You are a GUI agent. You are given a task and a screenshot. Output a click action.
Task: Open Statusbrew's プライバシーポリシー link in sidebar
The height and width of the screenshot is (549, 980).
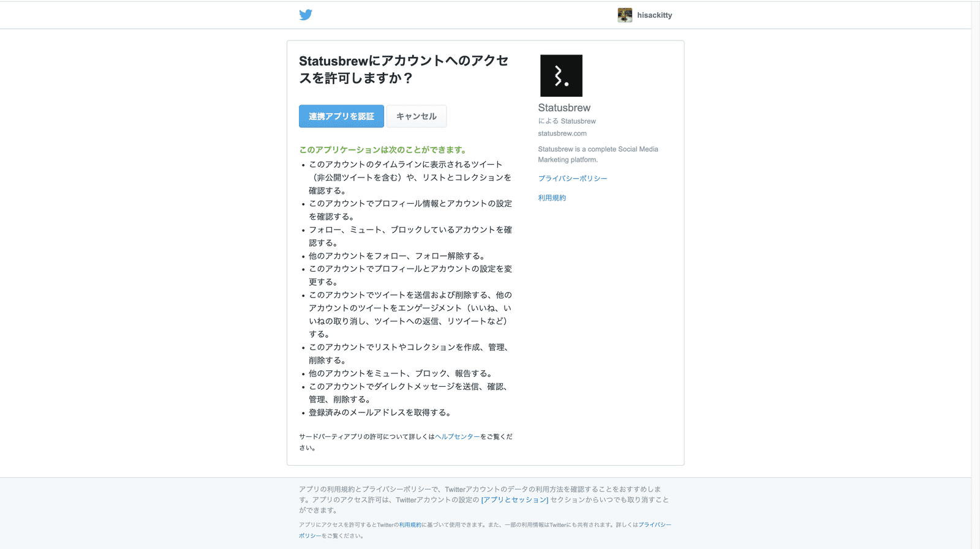(573, 179)
